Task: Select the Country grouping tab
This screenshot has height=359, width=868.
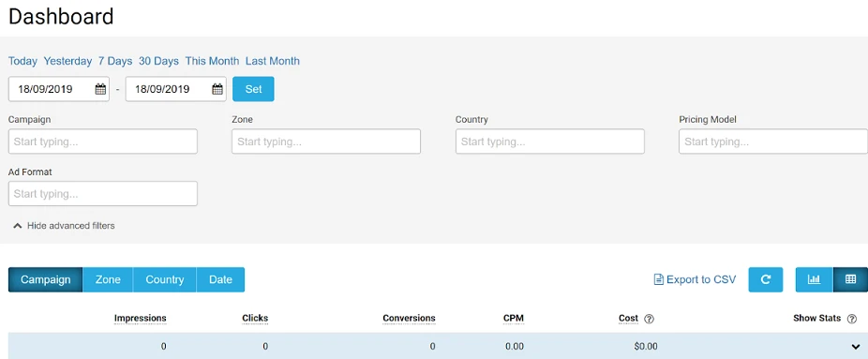Action: coord(164,279)
